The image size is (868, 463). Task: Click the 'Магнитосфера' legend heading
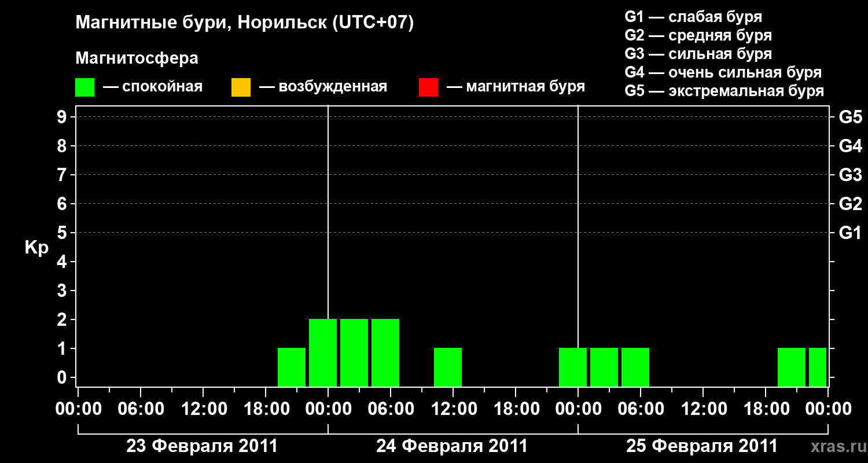pos(137,58)
